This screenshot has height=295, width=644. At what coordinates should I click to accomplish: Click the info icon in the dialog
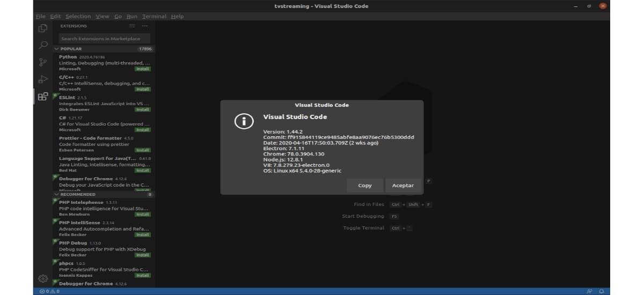(244, 122)
